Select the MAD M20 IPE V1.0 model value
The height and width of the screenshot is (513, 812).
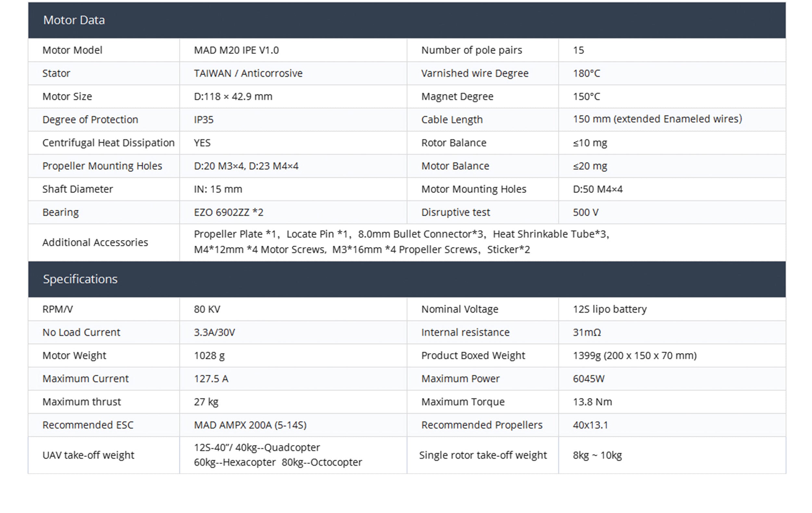coord(236,50)
